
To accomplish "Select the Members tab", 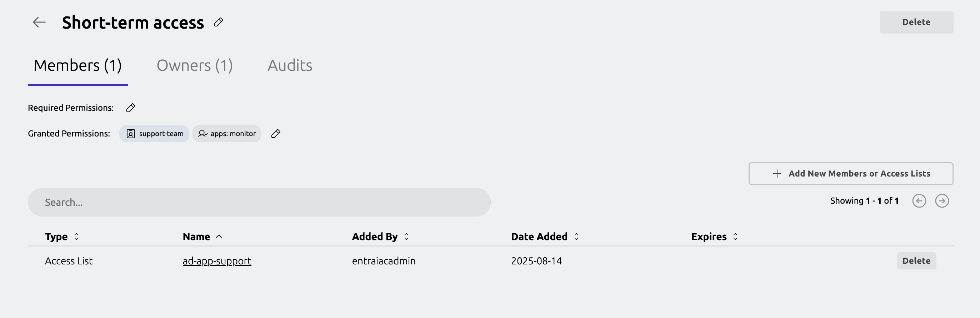I will 77,65.
